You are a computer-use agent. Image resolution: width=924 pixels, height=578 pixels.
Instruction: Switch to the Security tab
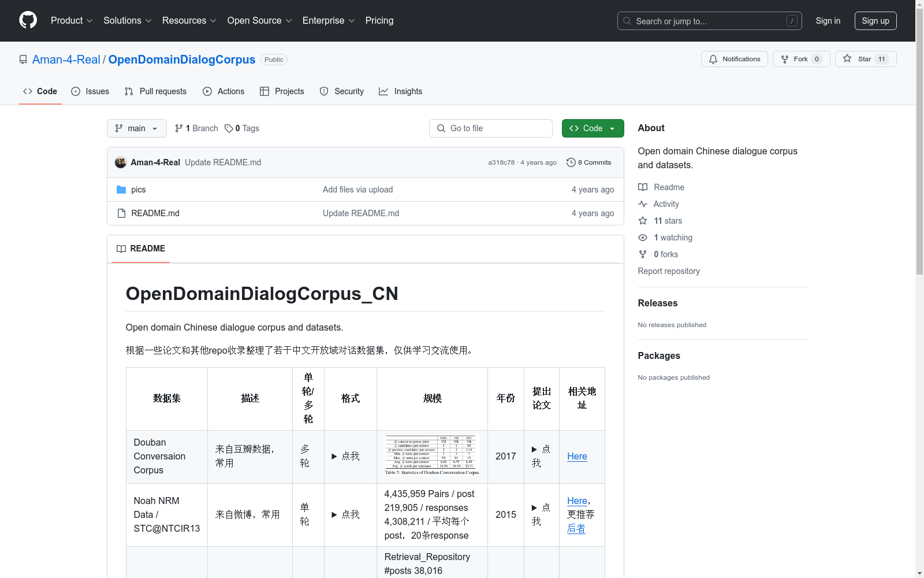pyautogui.click(x=342, y=91)
